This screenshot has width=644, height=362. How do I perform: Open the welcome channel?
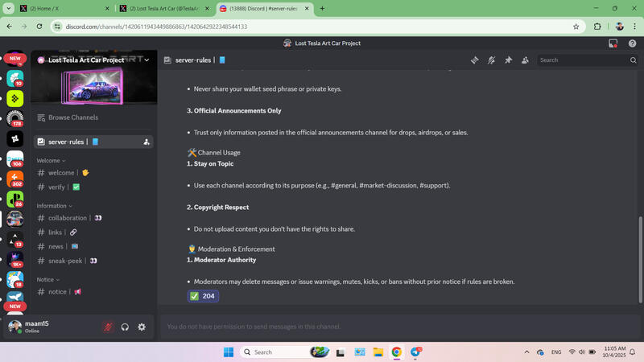[93, 173]
